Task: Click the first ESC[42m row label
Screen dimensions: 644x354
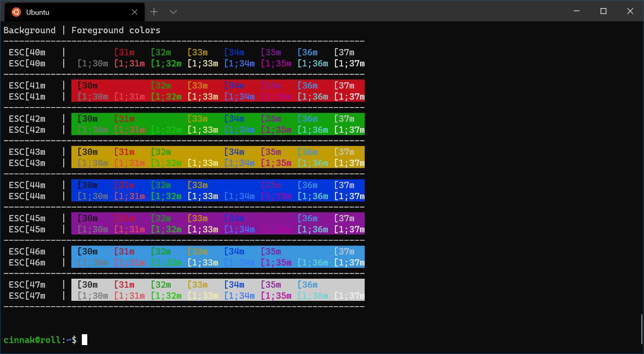Action: (x=27, y=119)
